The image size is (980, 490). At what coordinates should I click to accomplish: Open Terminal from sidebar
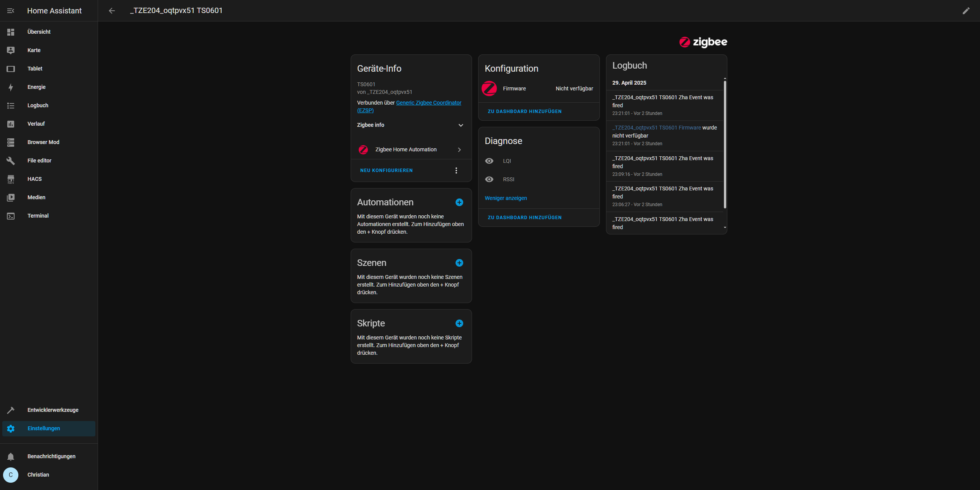click(38, 216)
